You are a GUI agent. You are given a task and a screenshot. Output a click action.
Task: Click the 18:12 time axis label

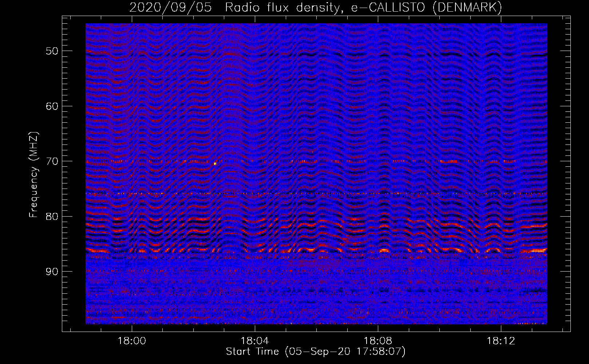point(501,341)
